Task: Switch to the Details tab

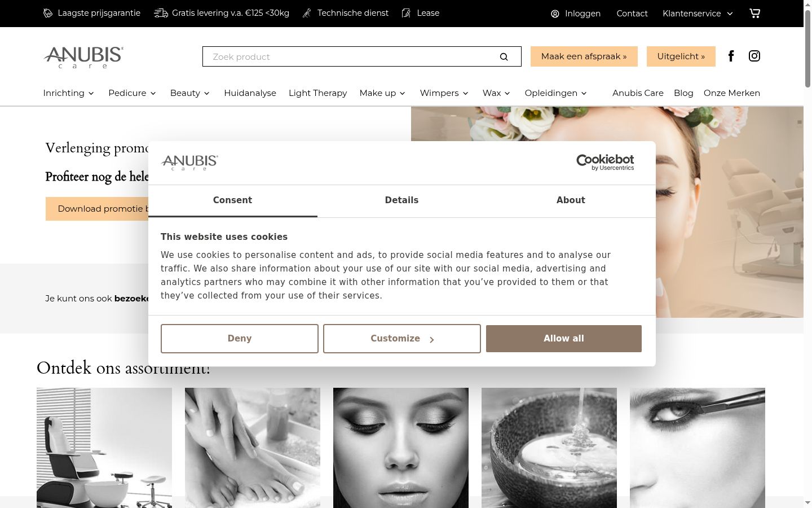Action: coord(401,200)
